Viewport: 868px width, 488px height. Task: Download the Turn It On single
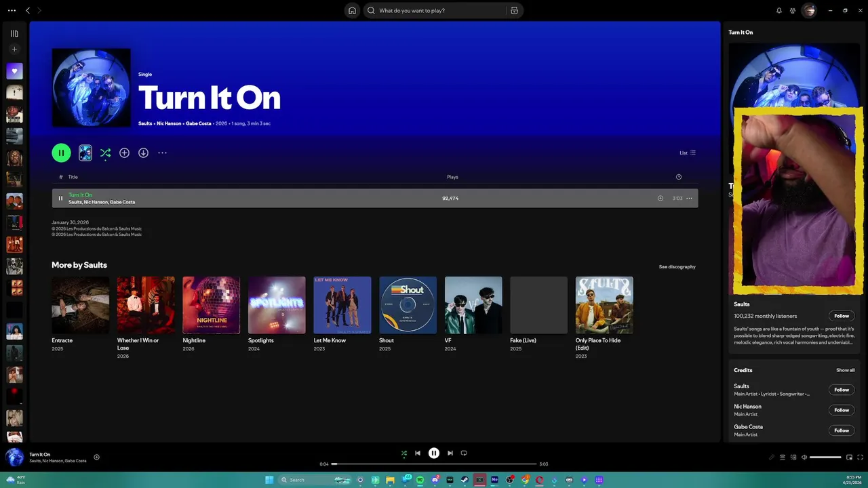(x=143, y=153)
